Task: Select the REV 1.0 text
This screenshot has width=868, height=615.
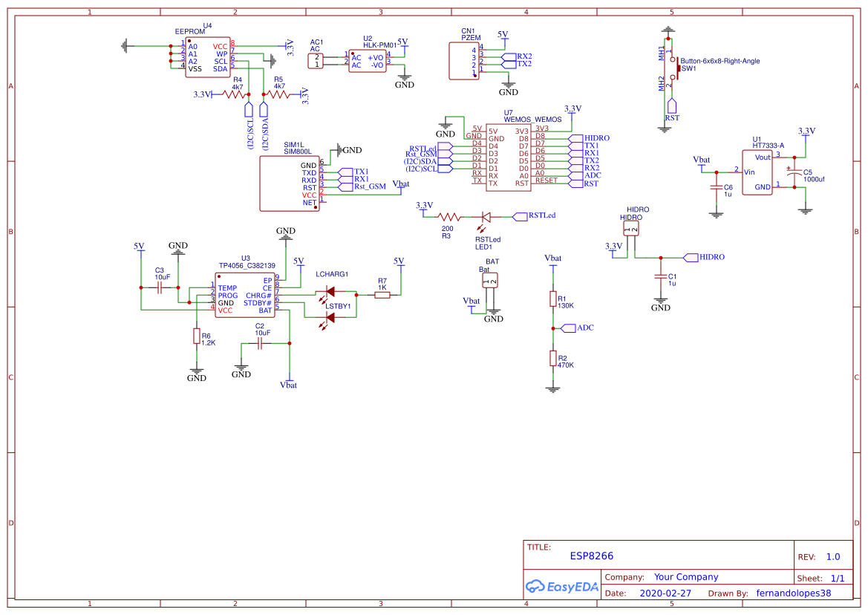Action: coord(833,556)
